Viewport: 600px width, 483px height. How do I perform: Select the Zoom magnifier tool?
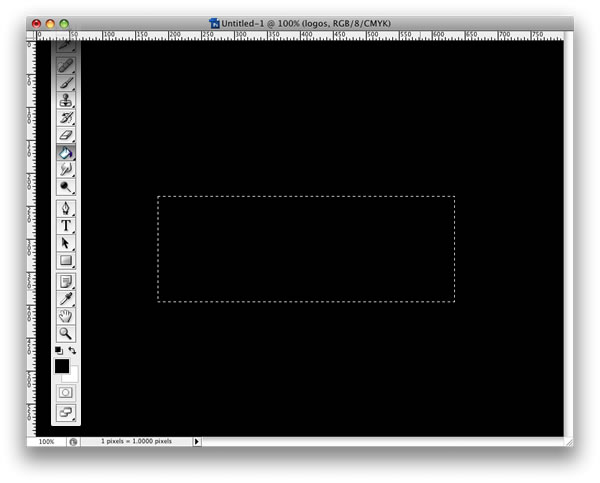pyautogui.click(x=66, y=334)
